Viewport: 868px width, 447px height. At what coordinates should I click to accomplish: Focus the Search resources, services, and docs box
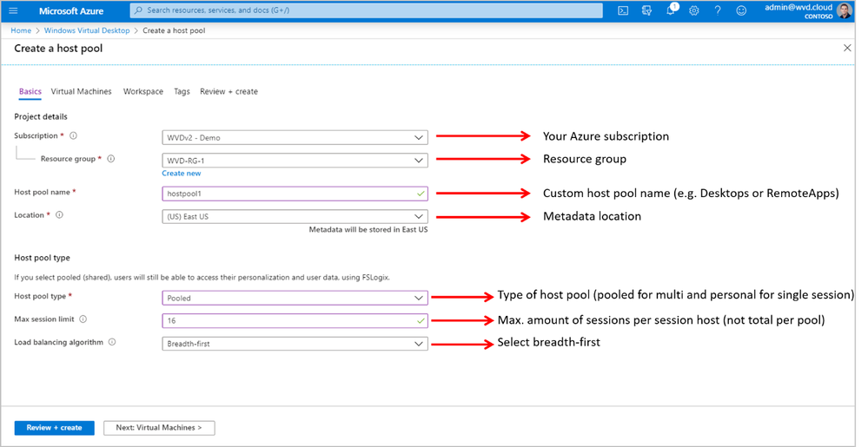tap(366, 10)
